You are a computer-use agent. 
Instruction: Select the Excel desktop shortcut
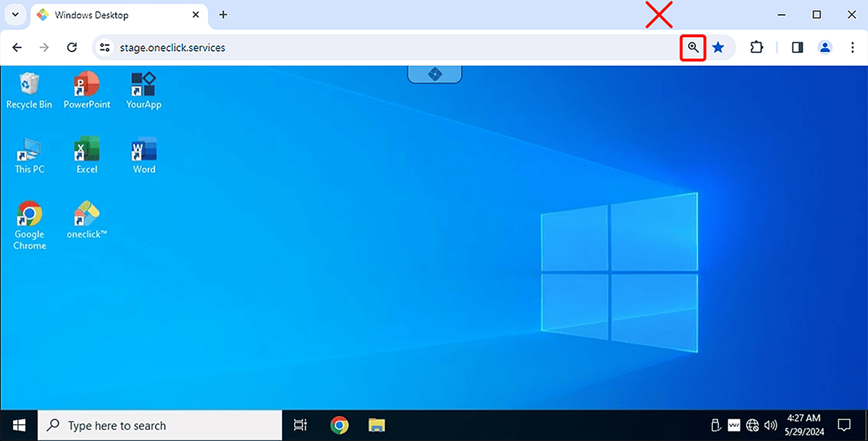[x=87, y=155]
